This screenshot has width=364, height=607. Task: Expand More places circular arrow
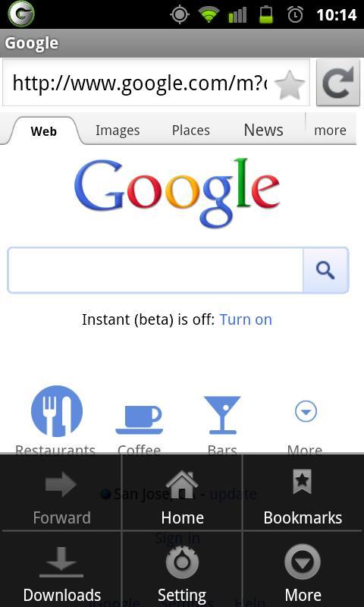[x=306, y=411]
